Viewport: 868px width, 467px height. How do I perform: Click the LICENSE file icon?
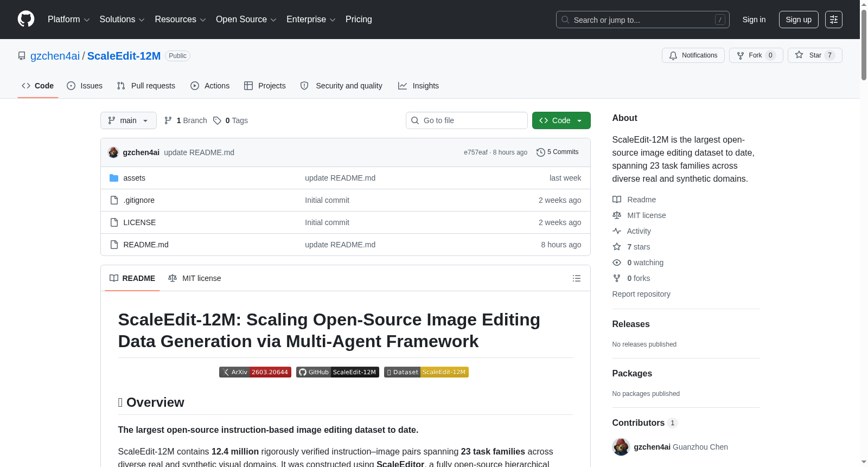click(x=114, y=222)
